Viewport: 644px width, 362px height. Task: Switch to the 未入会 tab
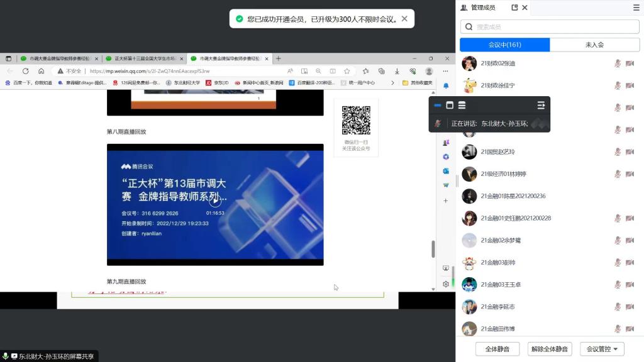[594, 45]
